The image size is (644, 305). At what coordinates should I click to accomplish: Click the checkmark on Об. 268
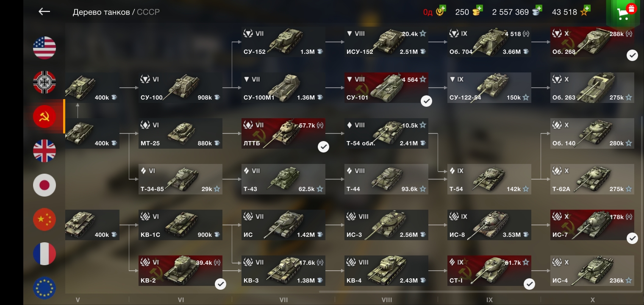click(632, 55)
